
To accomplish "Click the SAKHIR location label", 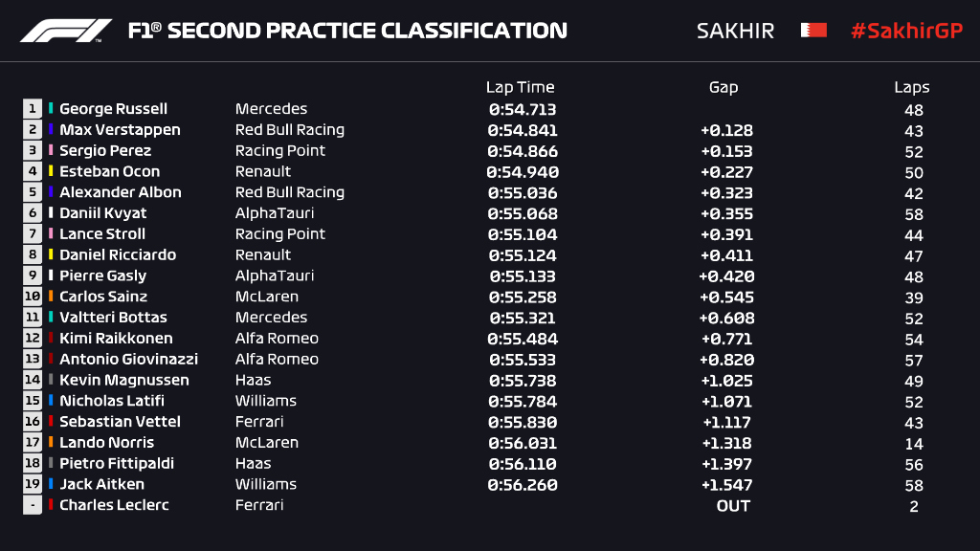I will tap(735, 31).
